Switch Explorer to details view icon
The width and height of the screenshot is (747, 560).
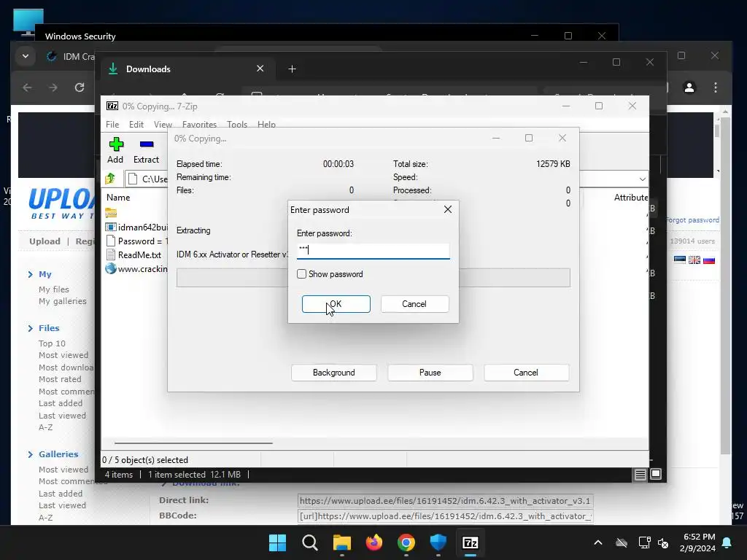pos(640,474)
